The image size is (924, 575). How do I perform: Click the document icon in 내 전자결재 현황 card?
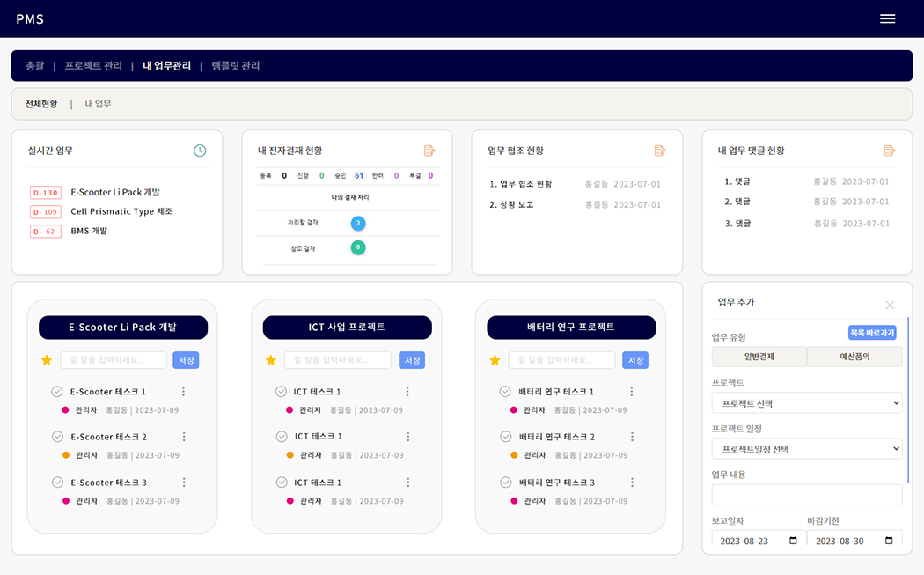point(429,151)
